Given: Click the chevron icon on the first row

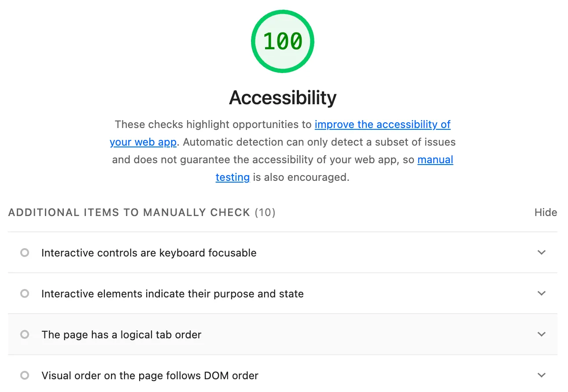Looking at the screenshot, I should (x=541, y=253).
